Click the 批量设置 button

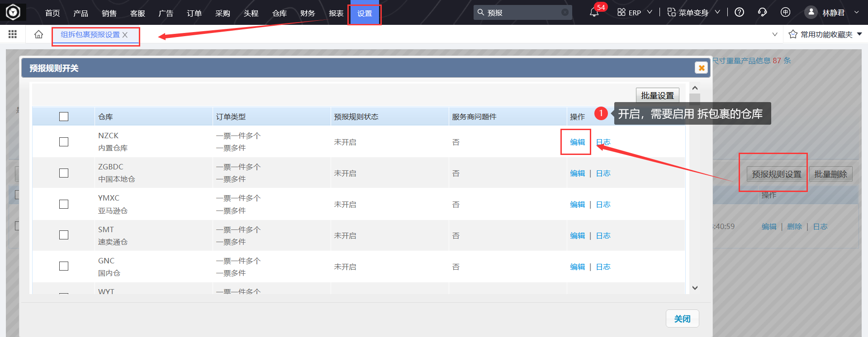(657, 95)
